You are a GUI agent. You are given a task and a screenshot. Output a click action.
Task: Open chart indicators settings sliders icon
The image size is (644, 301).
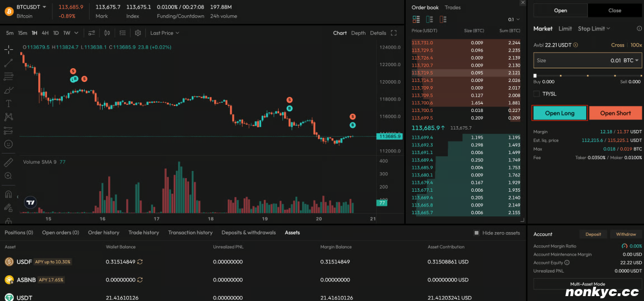92,33
